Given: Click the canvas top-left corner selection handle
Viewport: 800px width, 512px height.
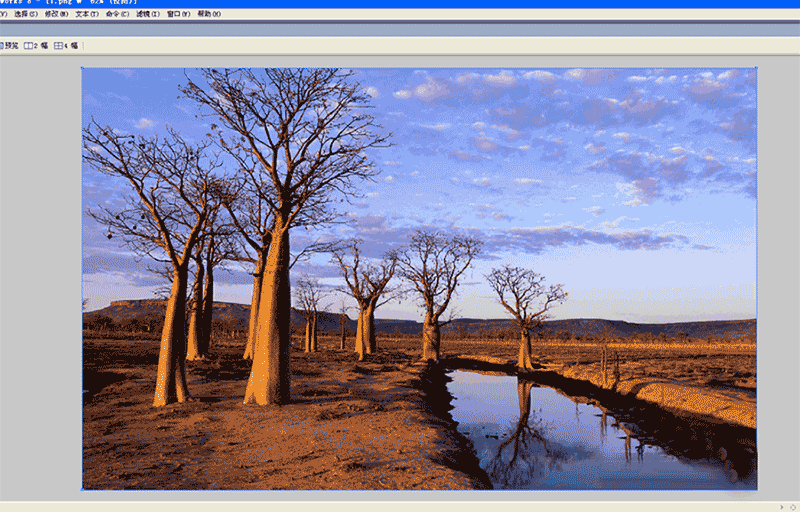Looking at the screenshot, I should pos(82,68).
